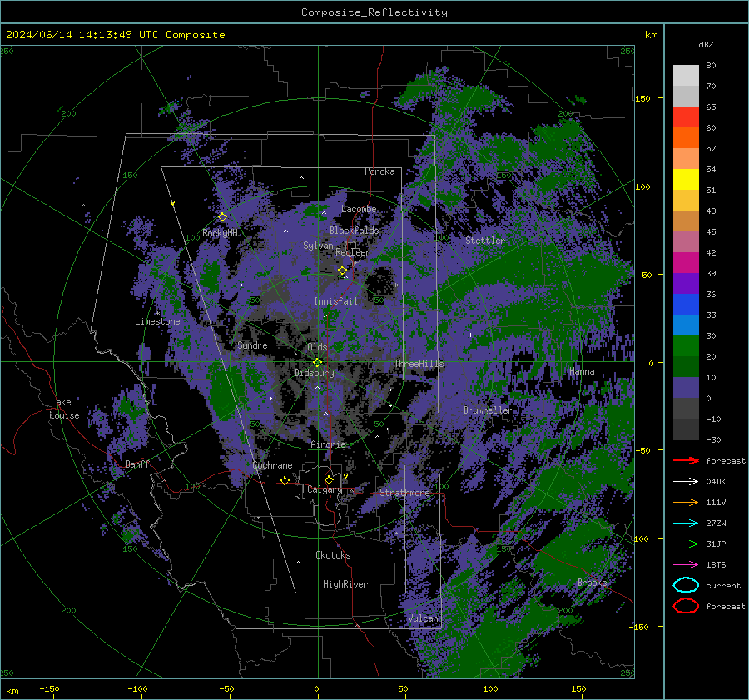Select the bright yellow 51-54 dBZ swatch
Screen dimensions: 749x700
pyautogui.click(x=686, y=180)
